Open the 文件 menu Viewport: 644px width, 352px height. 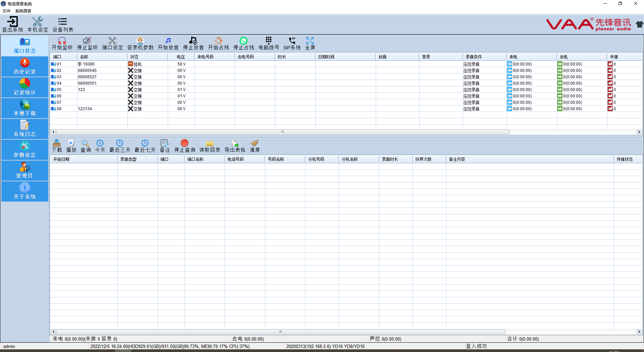6,11
